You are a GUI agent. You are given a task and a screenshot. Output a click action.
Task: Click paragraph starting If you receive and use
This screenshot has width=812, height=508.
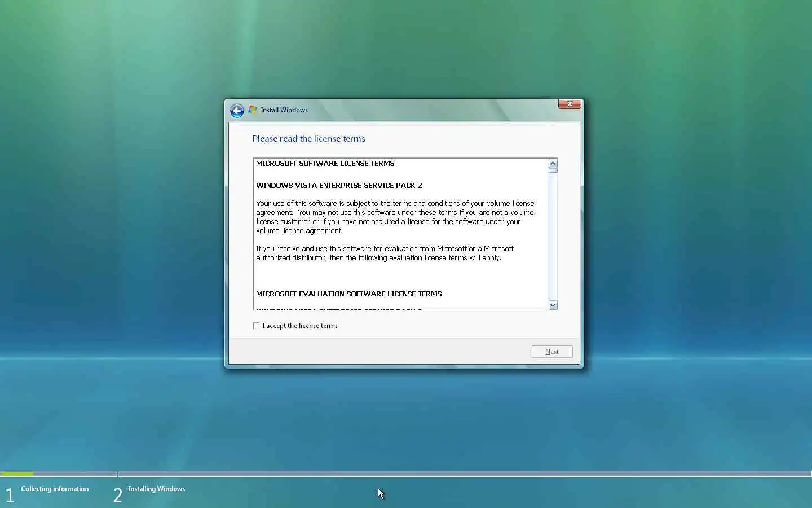385,253
